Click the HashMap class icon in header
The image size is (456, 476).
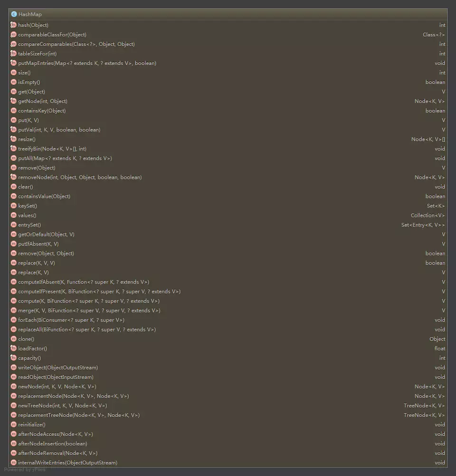[x=14, y=14]
